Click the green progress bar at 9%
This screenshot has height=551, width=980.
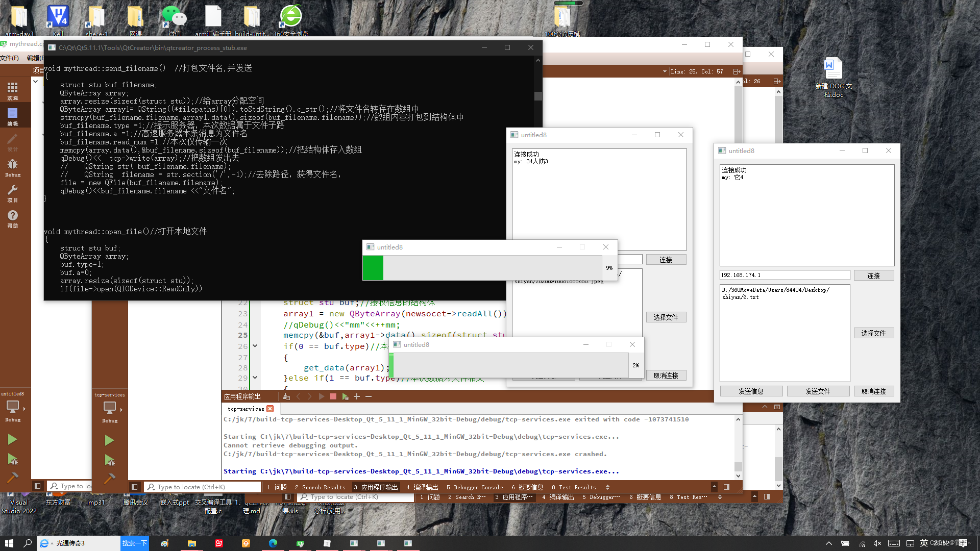pyautogui.click(x=373, y=268)
